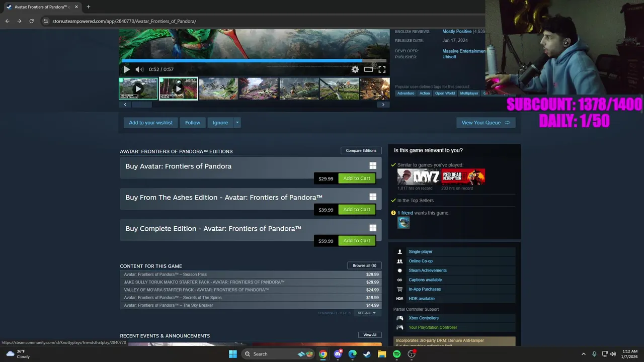The image size is (644, 362).
Task: Go back in the browser
Action: tap(7, 21)
